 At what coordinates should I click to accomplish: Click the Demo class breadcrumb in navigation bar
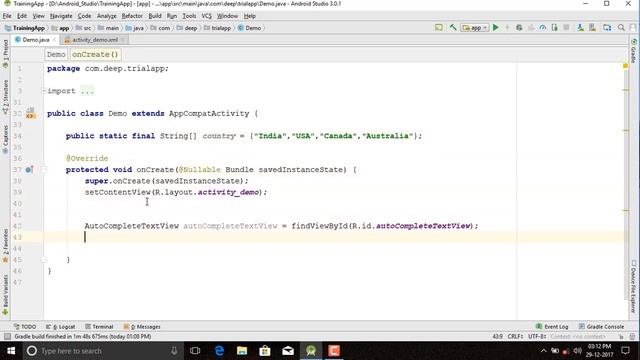pos(249,28)
